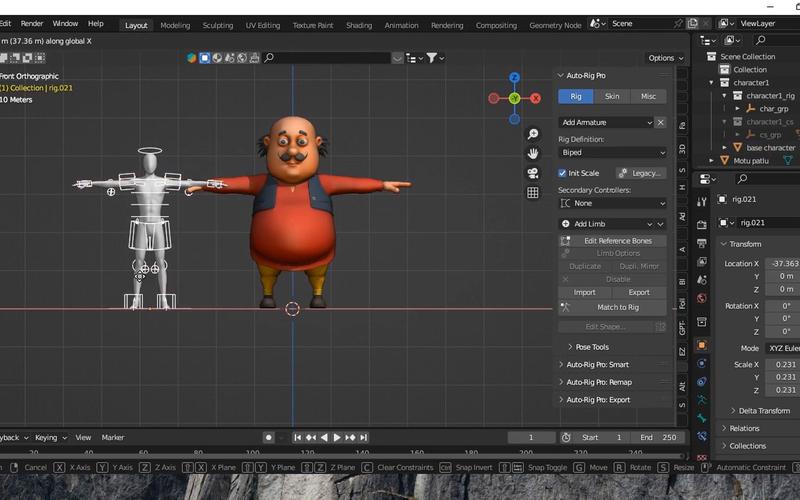Jump to the end frame in timeline
800x500 pixels.
click(x=363, y=437)
